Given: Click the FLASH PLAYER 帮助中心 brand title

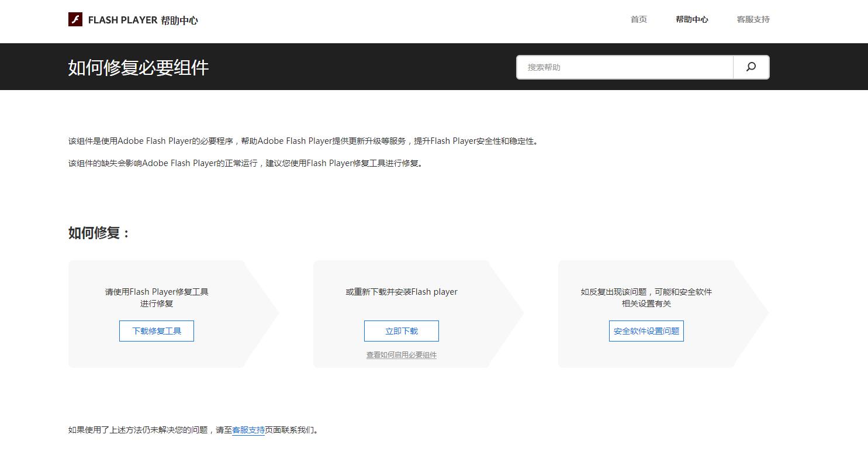Looking at the screenshot, I should pyautogui.click(x=143, y=20).
